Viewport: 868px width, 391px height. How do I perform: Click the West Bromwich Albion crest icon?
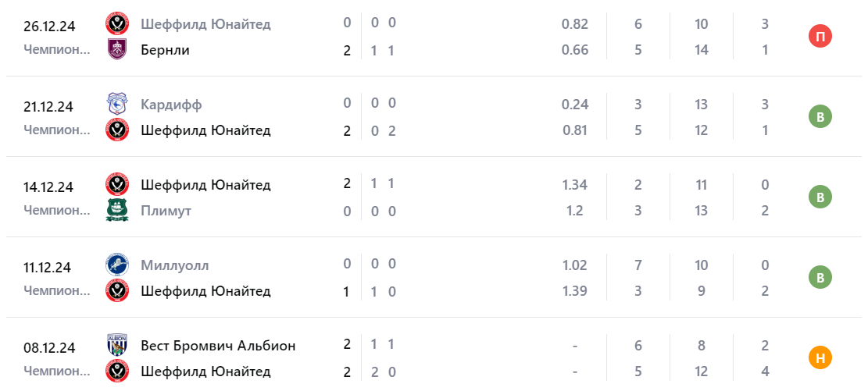[x=116, y=345]
